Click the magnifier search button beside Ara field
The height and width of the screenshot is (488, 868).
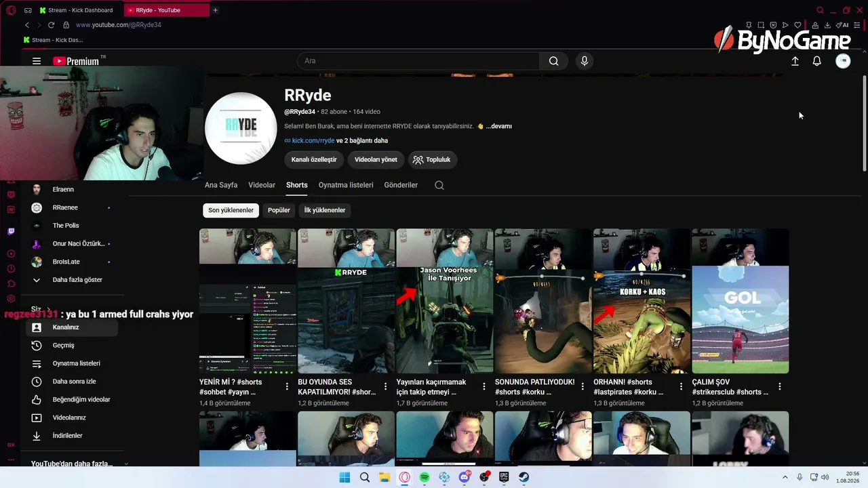click(x=554, y=61)
